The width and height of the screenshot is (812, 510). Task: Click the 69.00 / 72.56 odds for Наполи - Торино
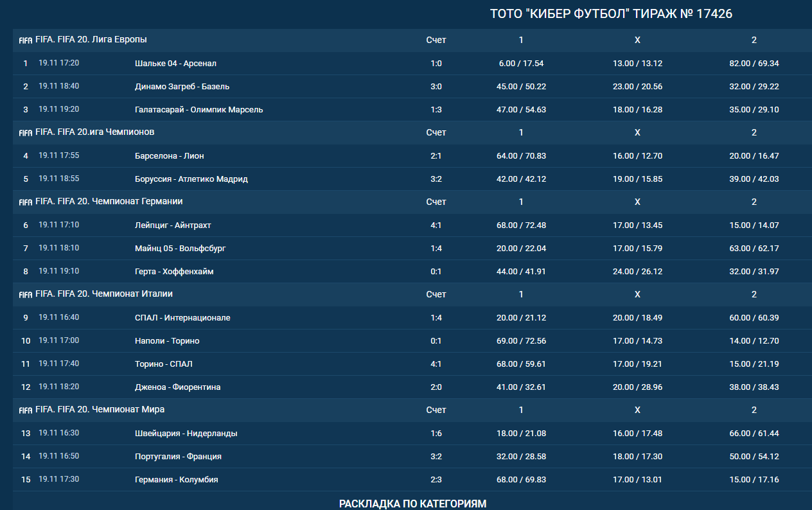point(521,341)
